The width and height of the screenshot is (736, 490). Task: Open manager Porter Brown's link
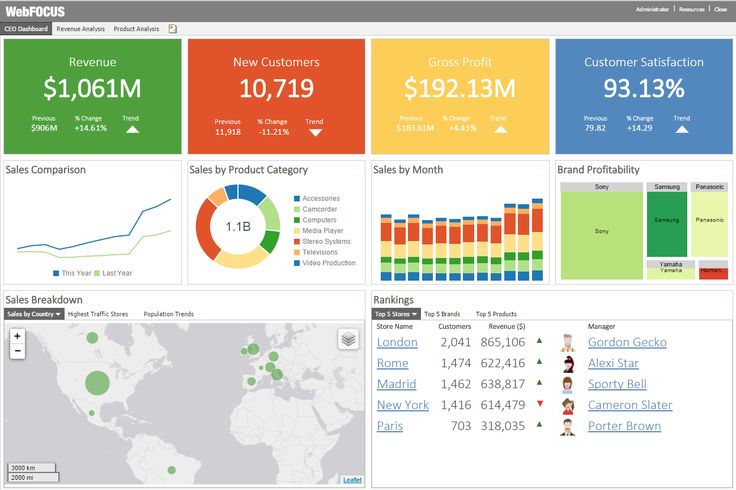[624, 426]
